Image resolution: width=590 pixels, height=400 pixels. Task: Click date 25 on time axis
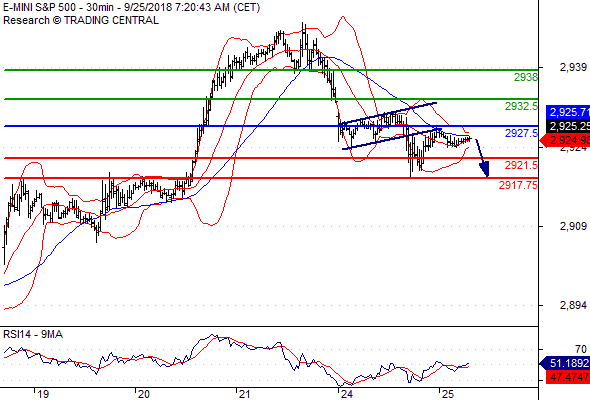[x=448, y=394]
